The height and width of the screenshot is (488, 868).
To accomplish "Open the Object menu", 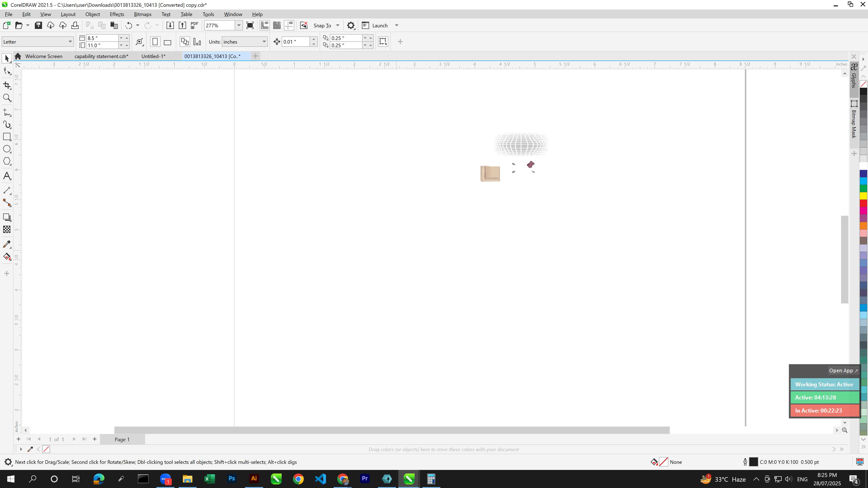I will pyautogui.click(x=93, y=14).
